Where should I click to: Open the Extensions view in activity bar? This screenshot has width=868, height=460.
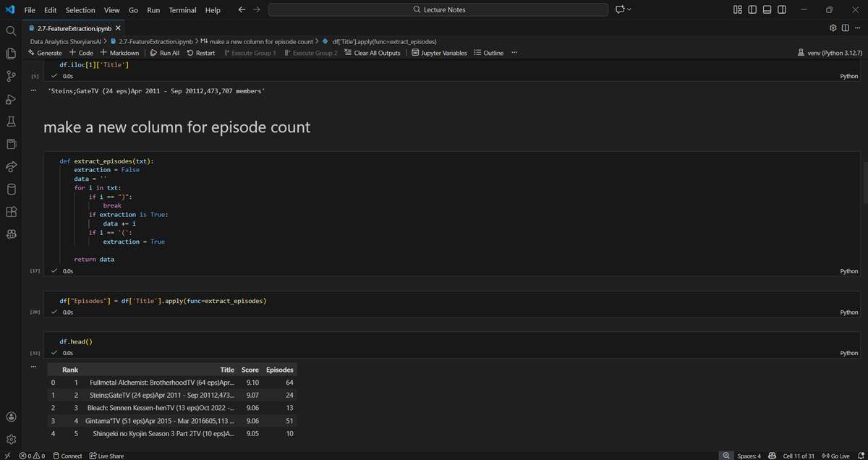tap(11, 213)
